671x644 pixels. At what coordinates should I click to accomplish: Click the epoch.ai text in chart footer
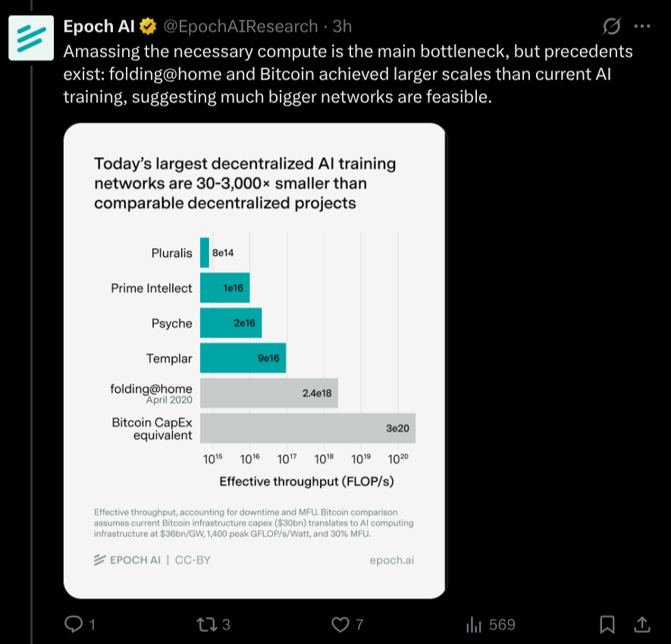point(392,560)
